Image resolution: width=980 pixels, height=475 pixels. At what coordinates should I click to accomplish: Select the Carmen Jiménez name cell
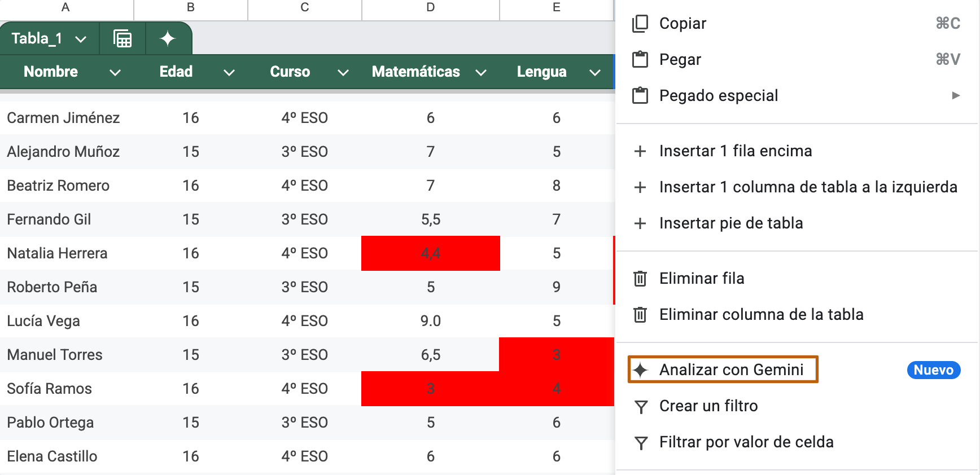pyautogui.click(x=63, y=118)
